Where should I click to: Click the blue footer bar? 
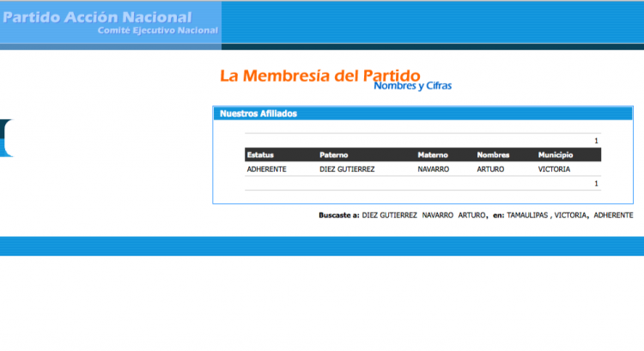[322, 245]
